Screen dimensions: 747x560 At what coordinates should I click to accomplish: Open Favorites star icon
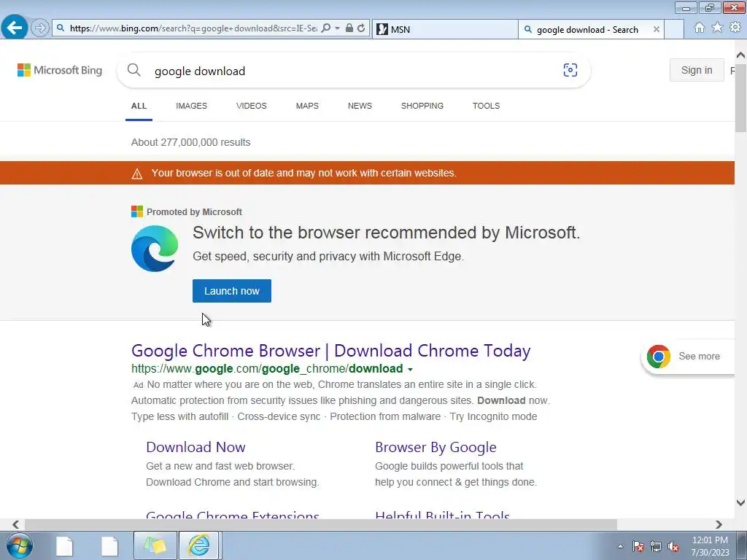pos(717,28)
